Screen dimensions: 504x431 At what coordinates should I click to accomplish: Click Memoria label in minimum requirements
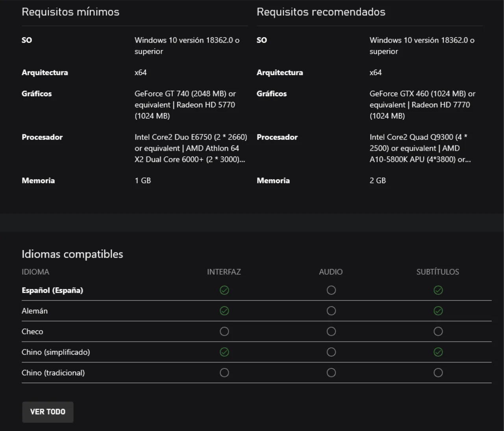pyautogui.click(x=38, y=180)
